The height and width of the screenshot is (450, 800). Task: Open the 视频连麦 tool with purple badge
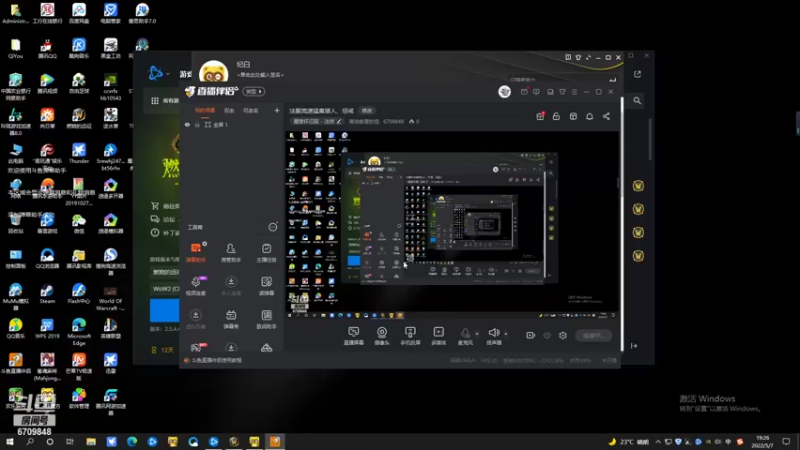tap(196, 285)
